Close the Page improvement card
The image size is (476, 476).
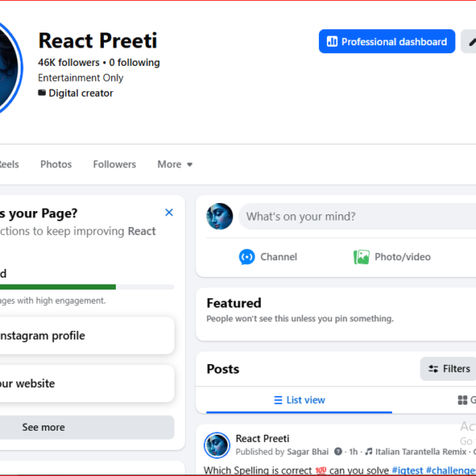169,213
